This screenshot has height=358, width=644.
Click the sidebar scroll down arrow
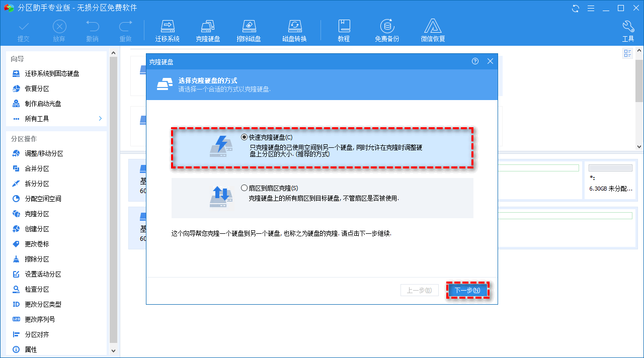(x=113, y=350)
